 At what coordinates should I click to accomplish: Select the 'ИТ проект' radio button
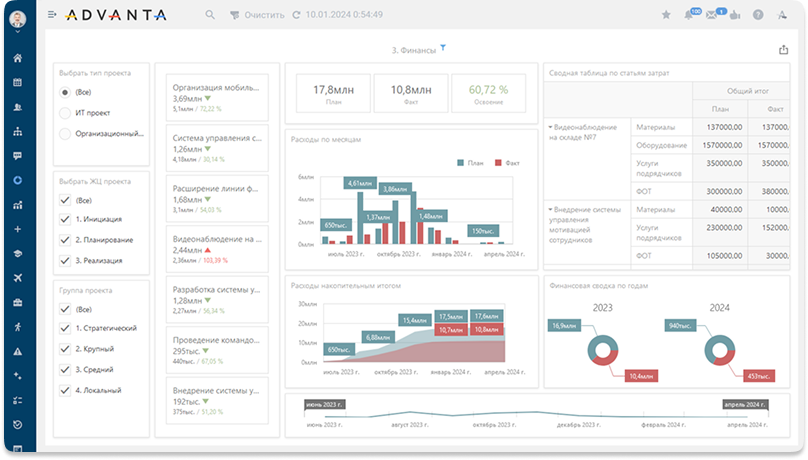[65, 113]
